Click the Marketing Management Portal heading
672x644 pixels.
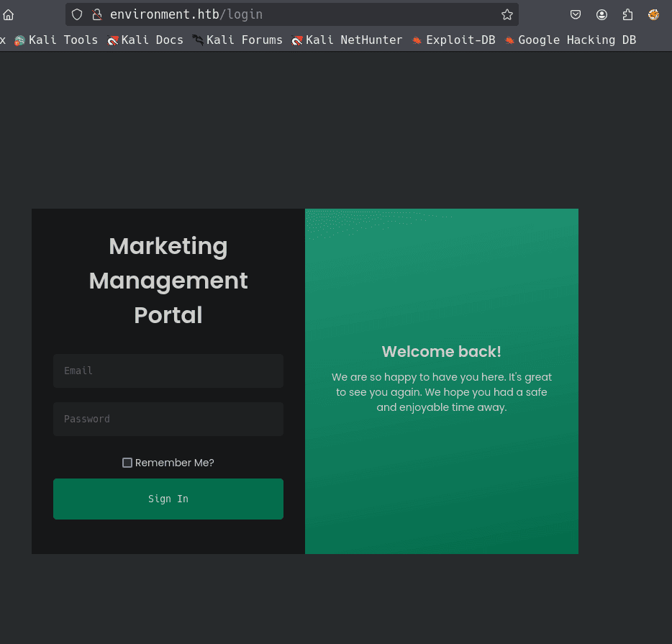tap(168, 281)
